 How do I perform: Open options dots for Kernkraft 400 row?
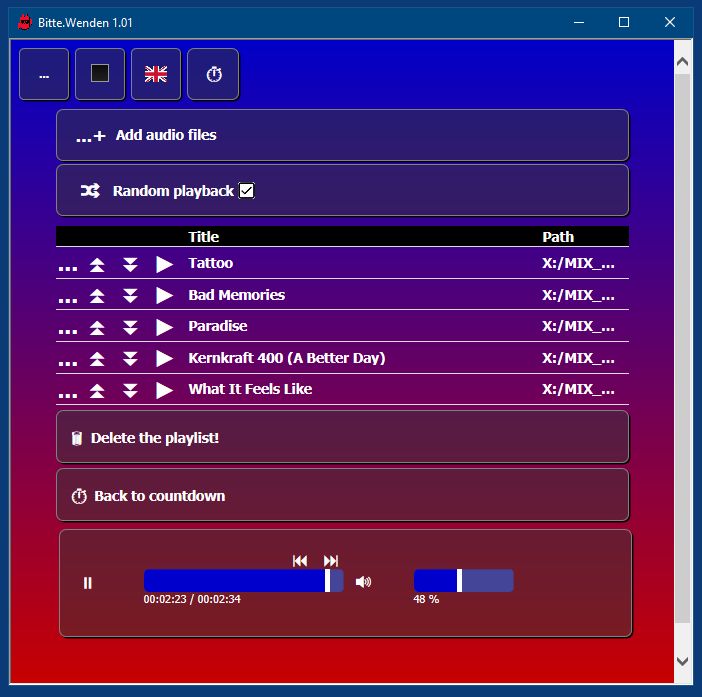[68, 363]
